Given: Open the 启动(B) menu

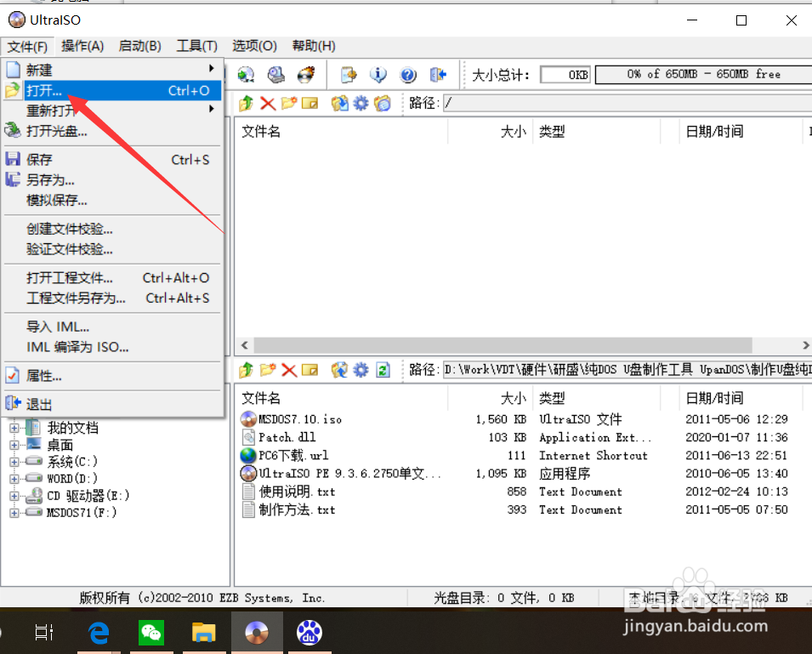Looking at the screenshot, I should pyautogui.click(x=139, y=46).
